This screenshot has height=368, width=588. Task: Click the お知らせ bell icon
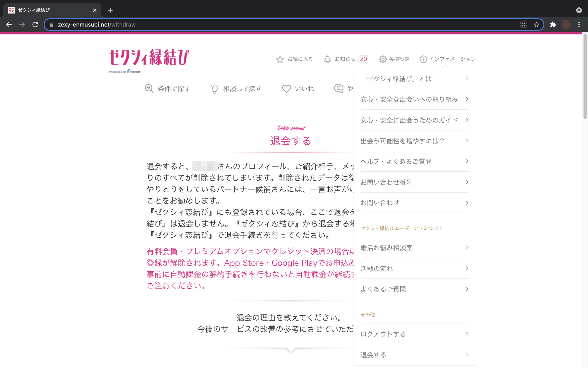pos(327,59)
